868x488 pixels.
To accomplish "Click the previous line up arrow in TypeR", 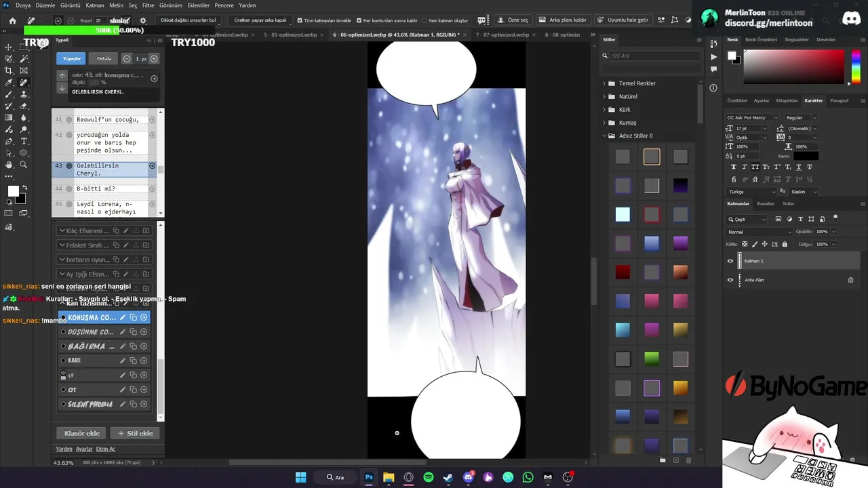I will tap(62, 76).
